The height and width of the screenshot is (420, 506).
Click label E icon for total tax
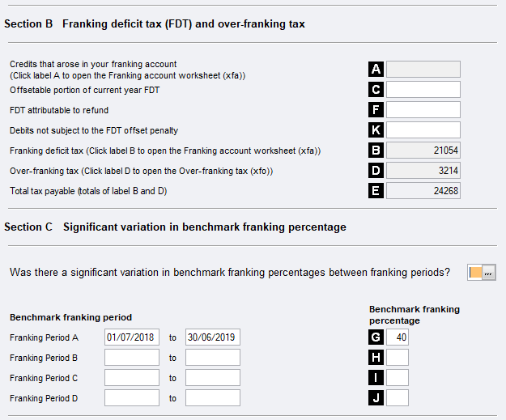click(x=376, y=191)
